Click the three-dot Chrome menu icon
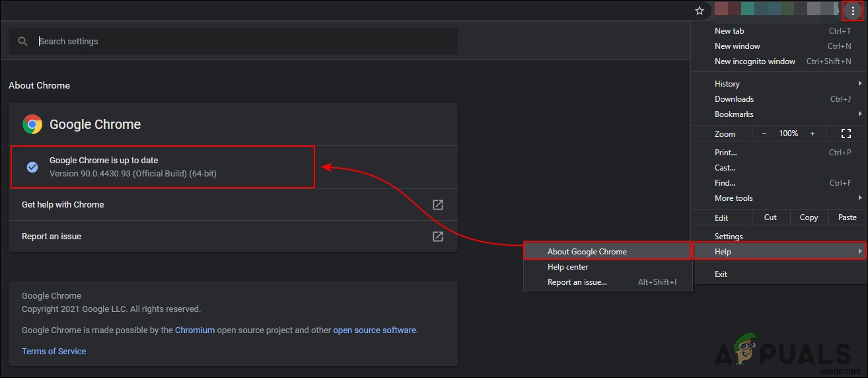This screenshot has height=378, width=868. (x=853, y=11)
